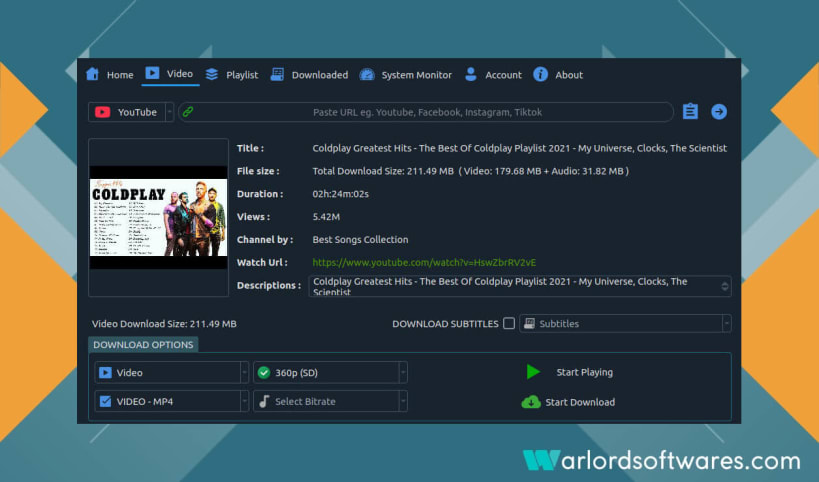Image resolution: width=819 pixels, height=482 pixels.
Task: Click the views value 5.42M
Action: pyautogui.click(x=326, y=217)
